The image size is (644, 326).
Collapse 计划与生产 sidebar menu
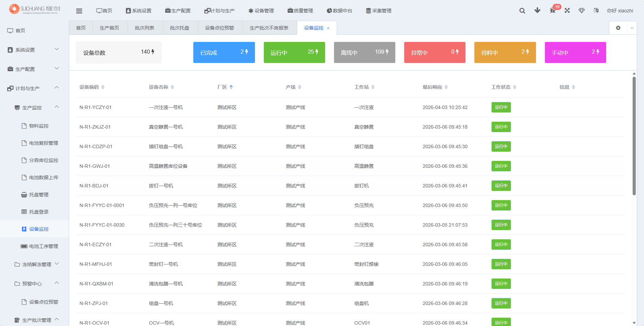pyautogui.click(x=34, y=88)
